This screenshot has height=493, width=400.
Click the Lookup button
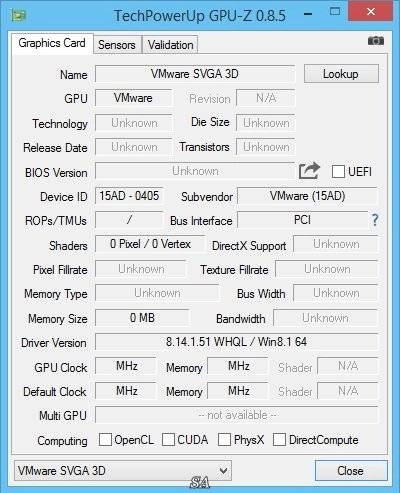341,74
